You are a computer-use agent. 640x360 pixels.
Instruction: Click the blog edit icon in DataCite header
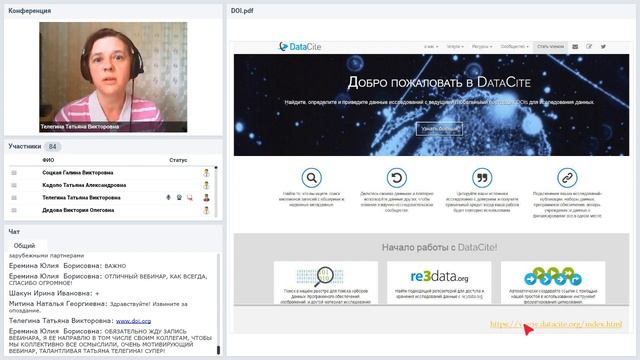(x=589, y=47)
